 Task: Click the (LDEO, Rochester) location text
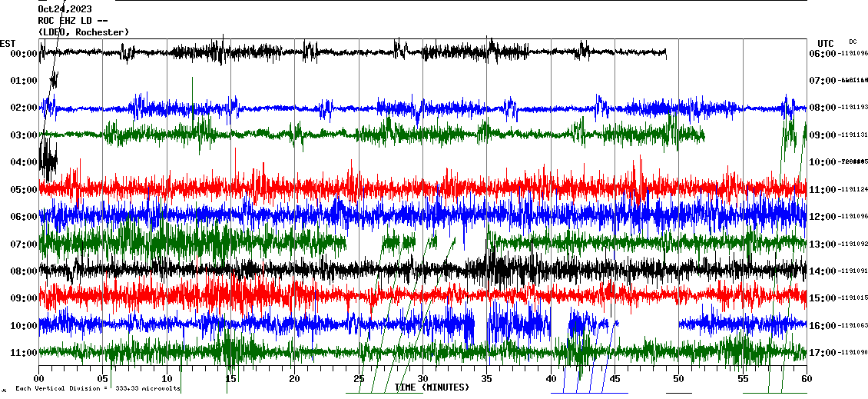coord(84,32)
